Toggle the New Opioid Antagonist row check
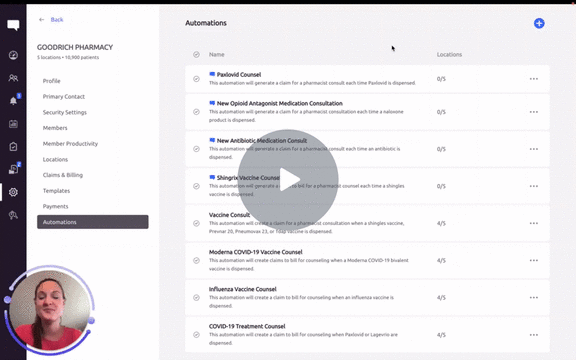 click(x=197, y=112)
